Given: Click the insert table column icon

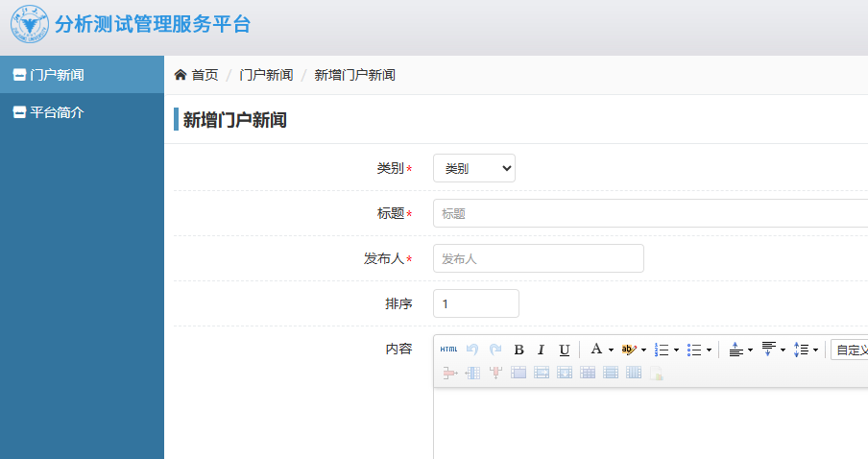Looking at the screenshot, I should 472,373.
